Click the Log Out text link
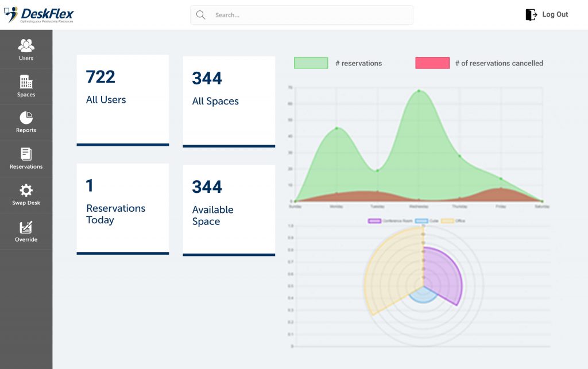588x369 pixels. (x=555, y=15)
